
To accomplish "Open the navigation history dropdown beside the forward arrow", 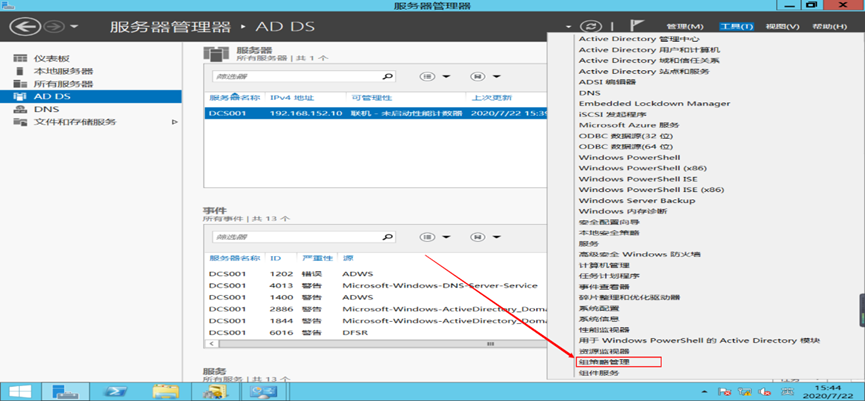I will [74, 27].
